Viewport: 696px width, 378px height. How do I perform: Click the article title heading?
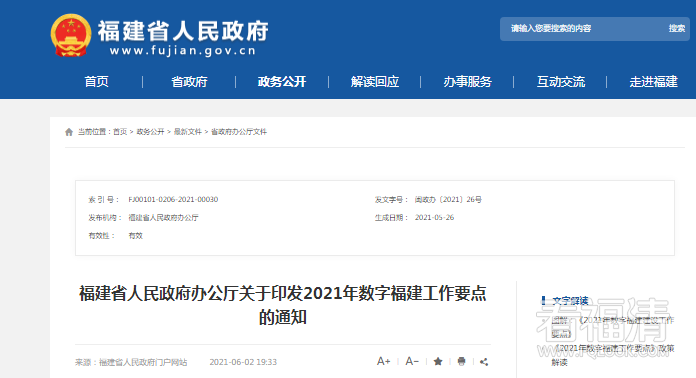(x=283, y=305)
